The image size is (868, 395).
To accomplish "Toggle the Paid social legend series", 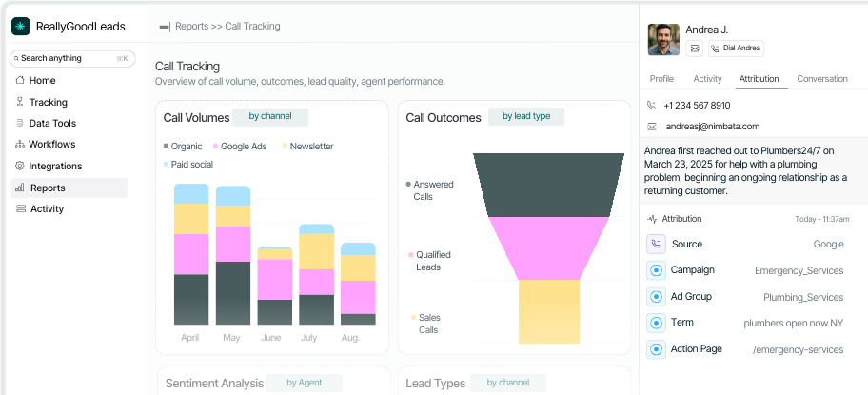I will tap(188, 165).
